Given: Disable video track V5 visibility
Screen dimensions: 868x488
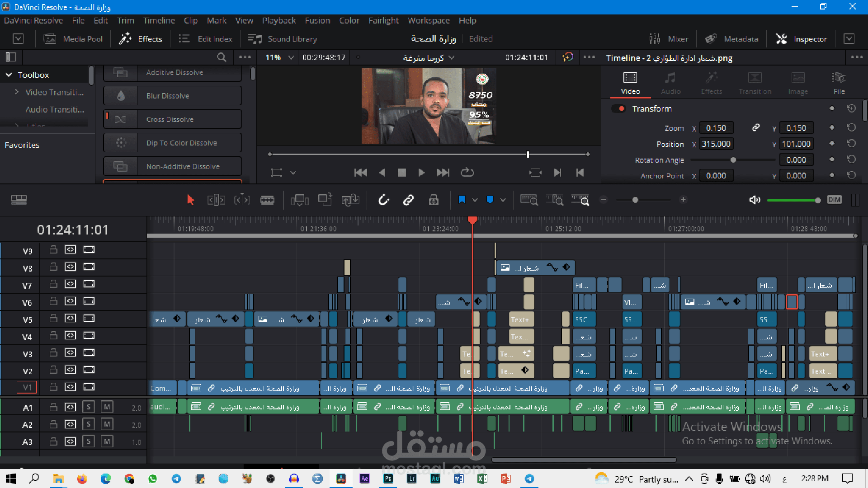Looking at the screenshot, I should tap(89, 318).
